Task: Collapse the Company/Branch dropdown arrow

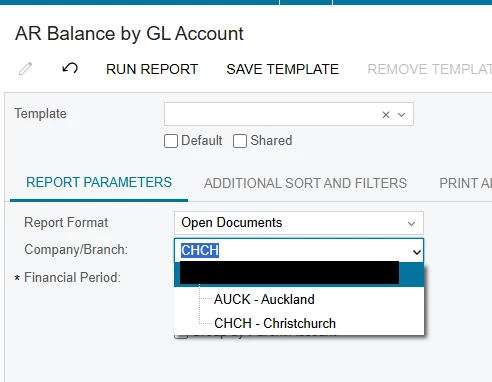Action: coord(417,252)
